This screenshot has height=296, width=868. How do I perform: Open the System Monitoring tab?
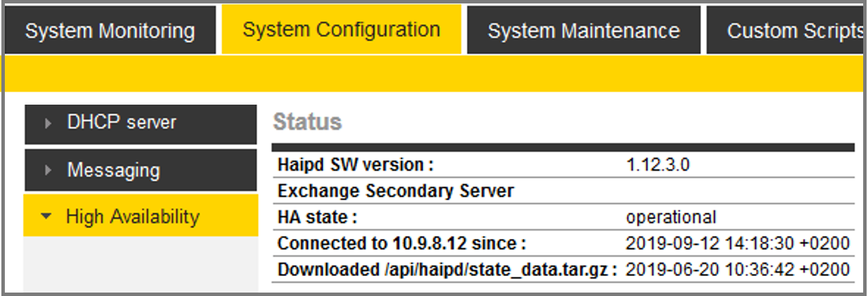pyautogui.click(x=110, y=31)
